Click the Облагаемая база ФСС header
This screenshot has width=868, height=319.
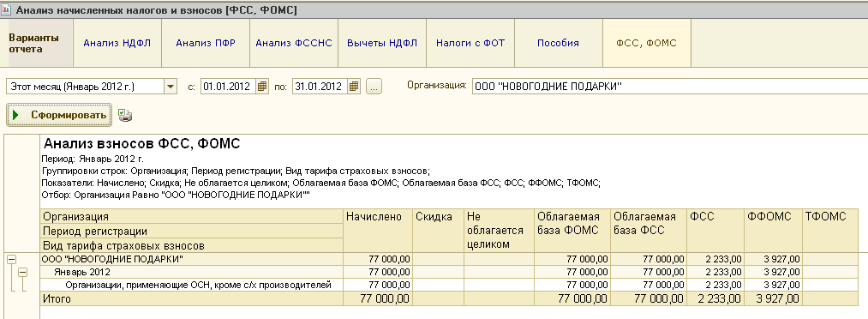pyautogui.click(x=649, y=231)
